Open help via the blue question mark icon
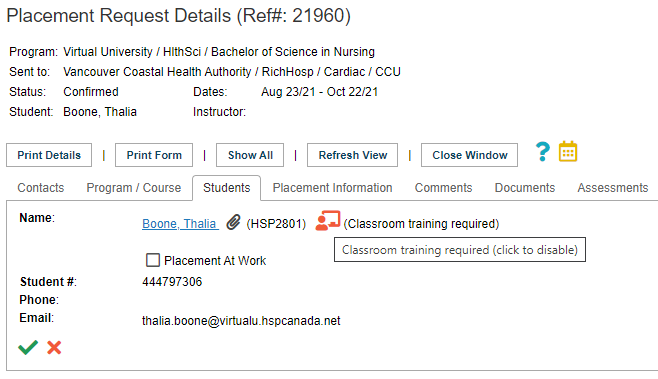658x379 pixels. click(543, 152)
